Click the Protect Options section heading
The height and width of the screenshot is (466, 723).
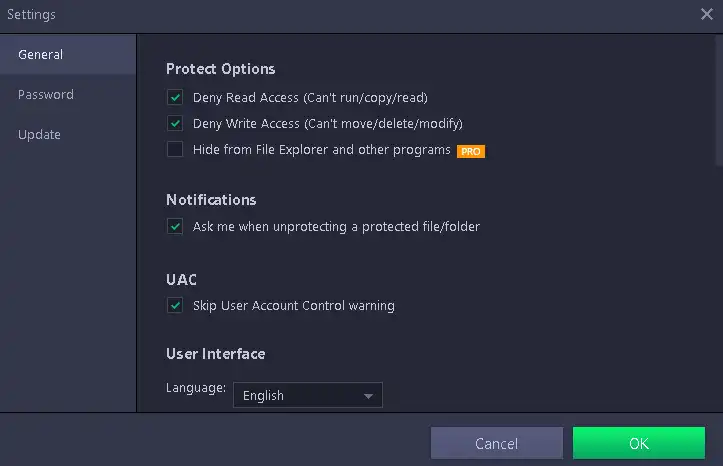pos(220,69)
